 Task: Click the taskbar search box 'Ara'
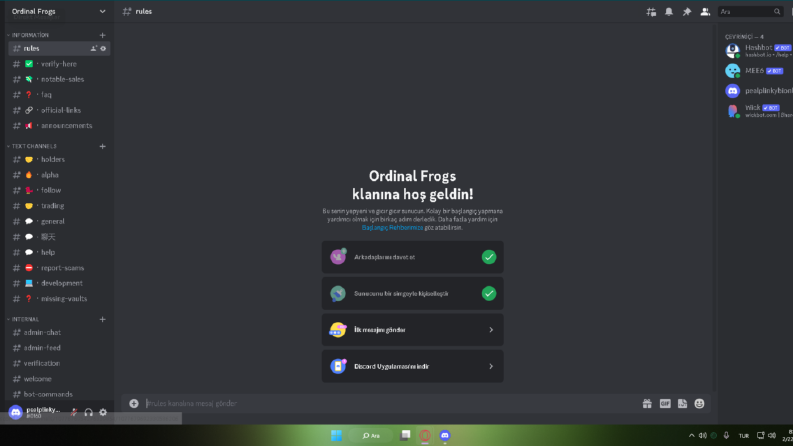371,435
